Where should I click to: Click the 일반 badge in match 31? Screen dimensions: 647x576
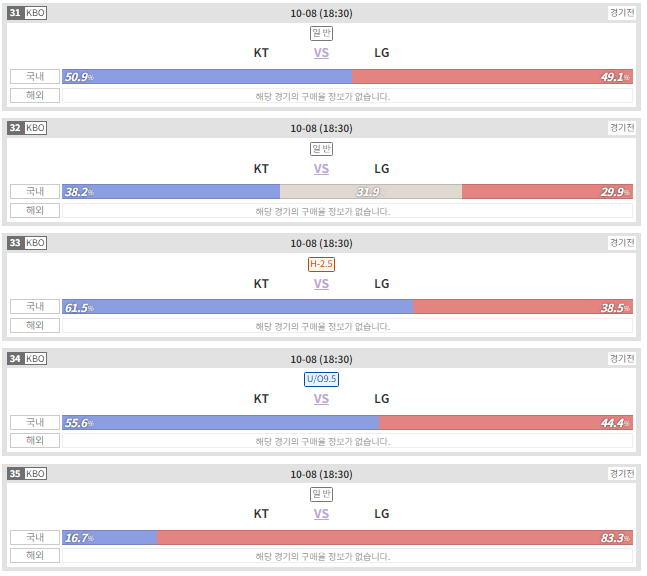321,33
